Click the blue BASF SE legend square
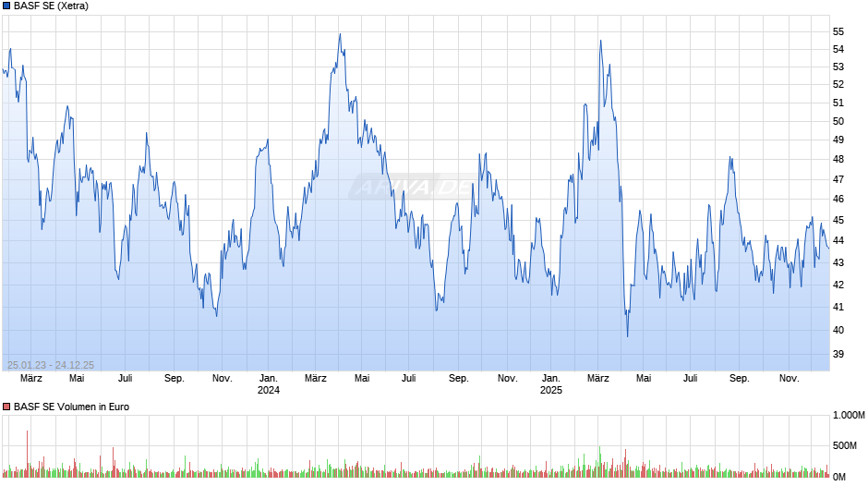 [6, 6]
